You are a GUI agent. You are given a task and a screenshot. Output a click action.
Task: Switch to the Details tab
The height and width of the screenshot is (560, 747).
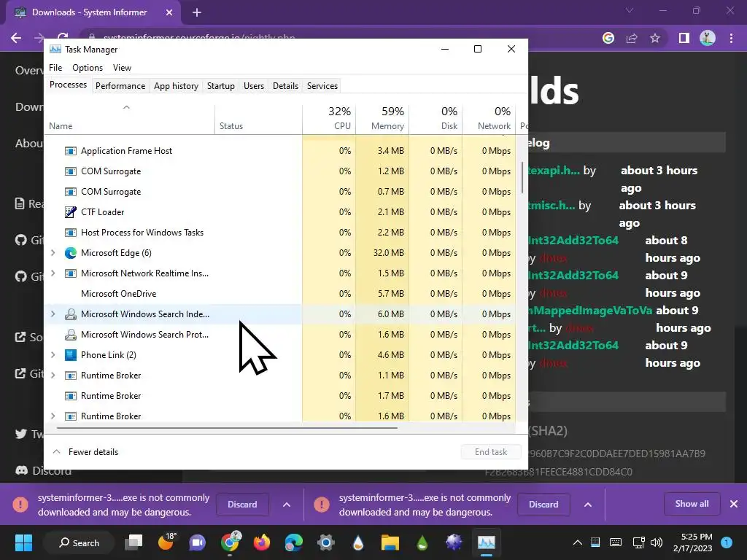(x=285, y=86)
